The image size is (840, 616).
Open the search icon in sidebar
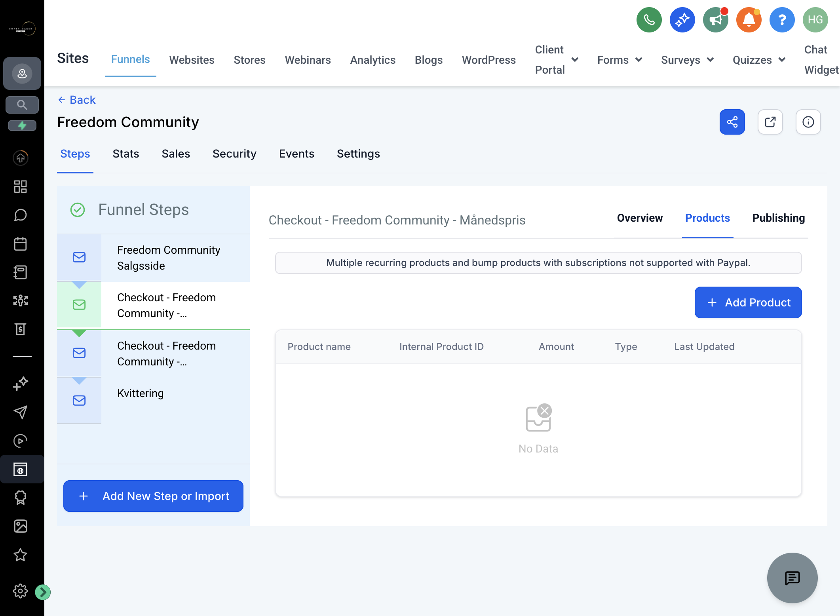(22, 105)
